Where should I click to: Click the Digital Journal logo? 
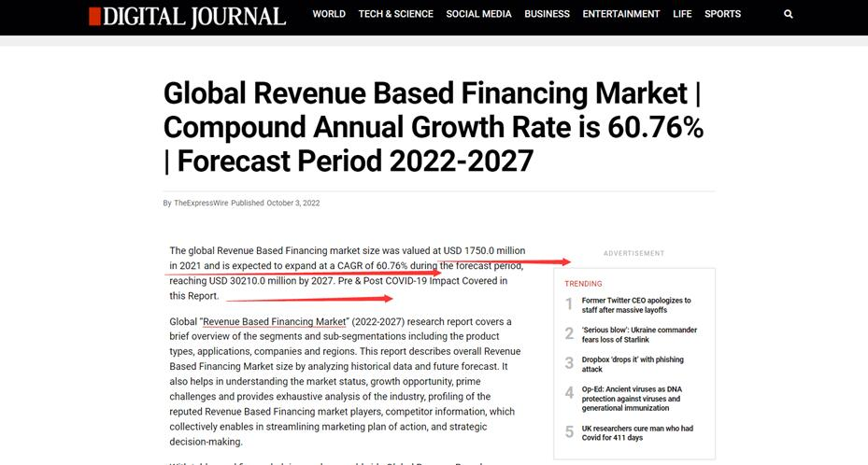coord(188,16)
